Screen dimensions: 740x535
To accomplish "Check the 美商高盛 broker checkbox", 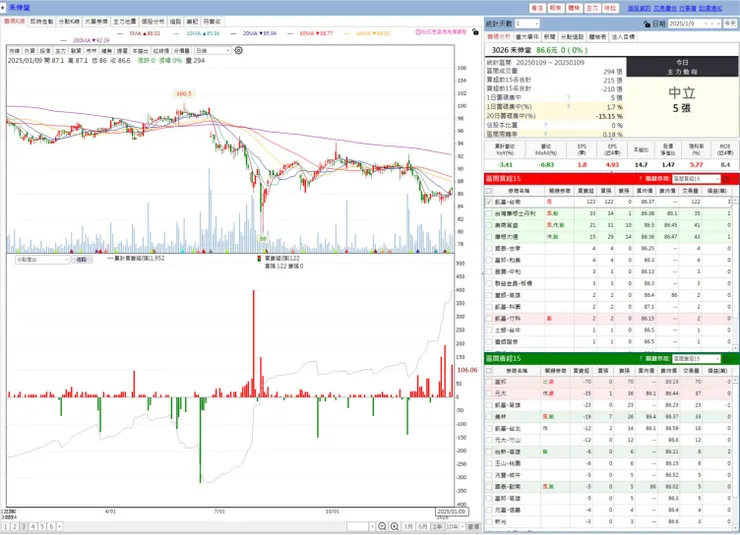I will (x=489, y=226).
